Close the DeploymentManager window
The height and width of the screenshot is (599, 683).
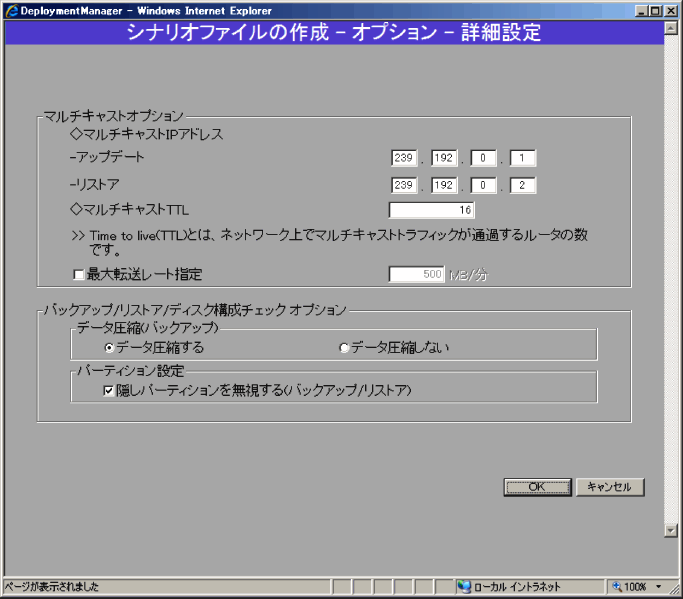click(x=670, y=11)
